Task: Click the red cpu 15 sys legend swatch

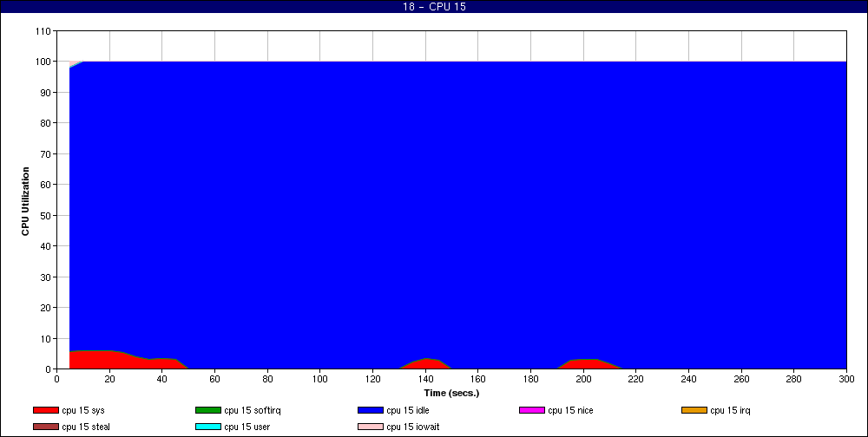Action: (45, 410)
